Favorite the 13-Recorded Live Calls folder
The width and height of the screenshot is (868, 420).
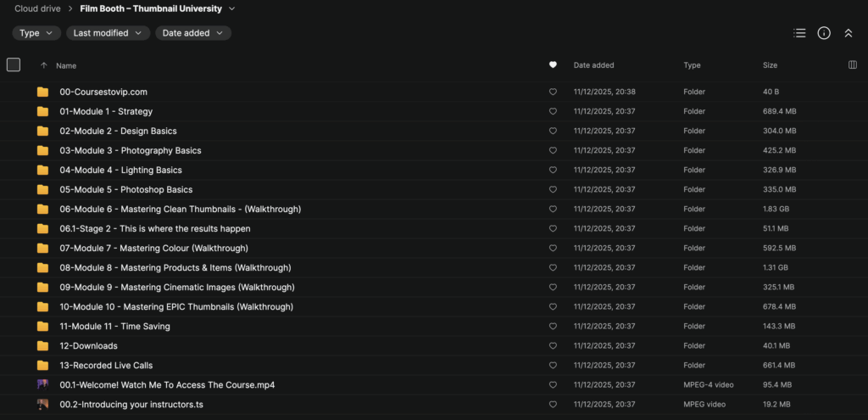coord(553,366)
